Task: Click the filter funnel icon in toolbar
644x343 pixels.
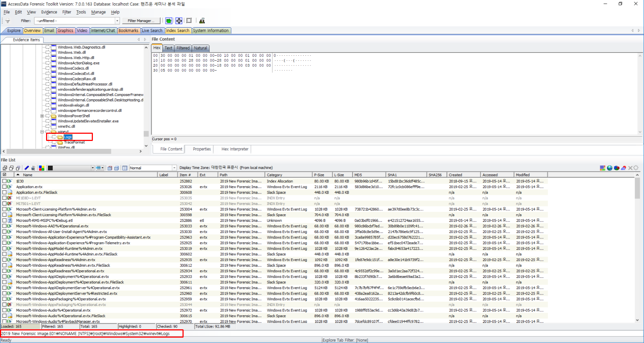Action: tap(7, 21)
